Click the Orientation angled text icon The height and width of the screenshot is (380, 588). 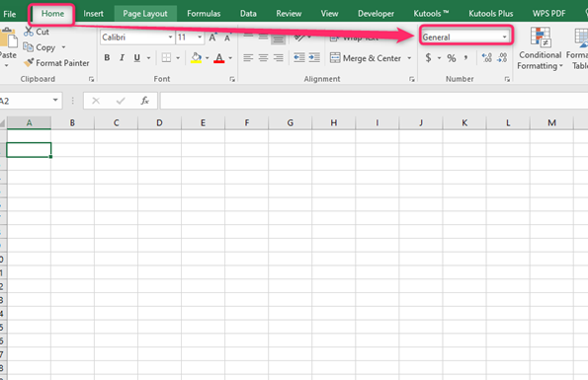[x=299, y=38]
